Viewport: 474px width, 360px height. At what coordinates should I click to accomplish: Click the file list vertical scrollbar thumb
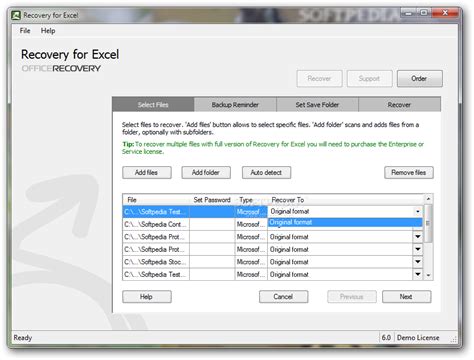428,223
